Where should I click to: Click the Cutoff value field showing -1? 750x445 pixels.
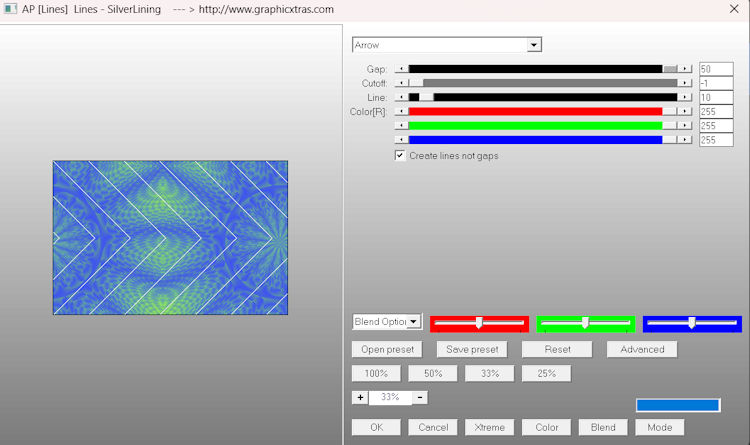tap(716, 83)
